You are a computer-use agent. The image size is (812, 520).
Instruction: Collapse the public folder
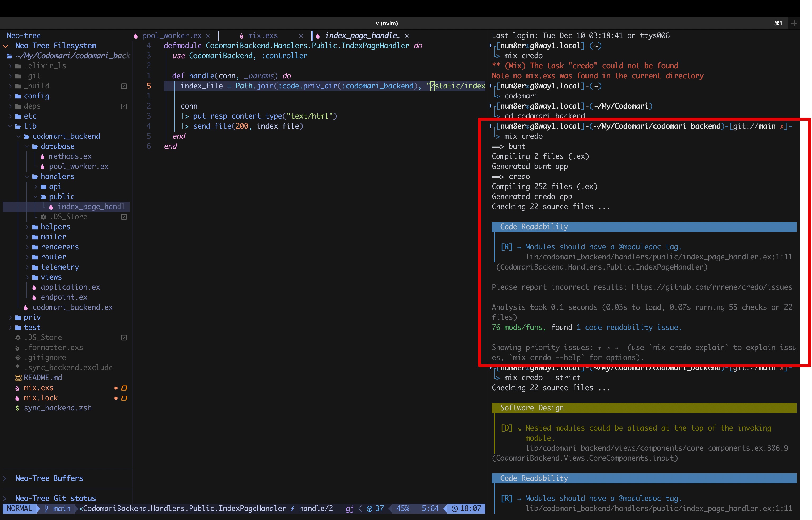(35, 197)
